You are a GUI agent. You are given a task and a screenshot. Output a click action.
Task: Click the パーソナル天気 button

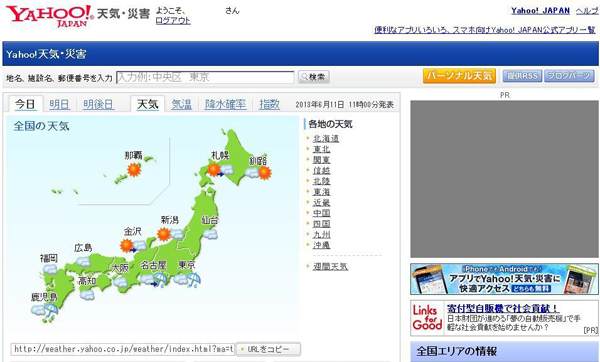(x=459, y=76)
